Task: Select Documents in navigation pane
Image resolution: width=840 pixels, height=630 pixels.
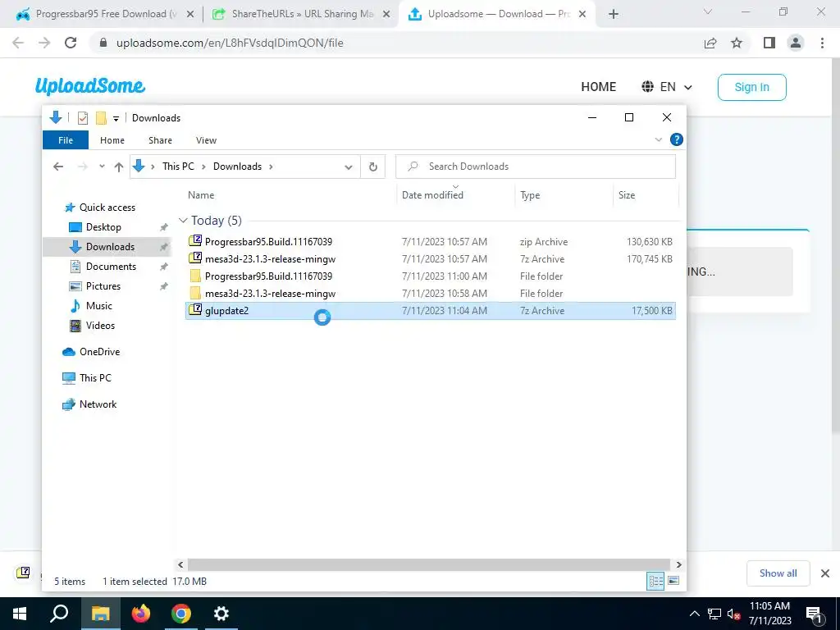Action: coord(111,267)
